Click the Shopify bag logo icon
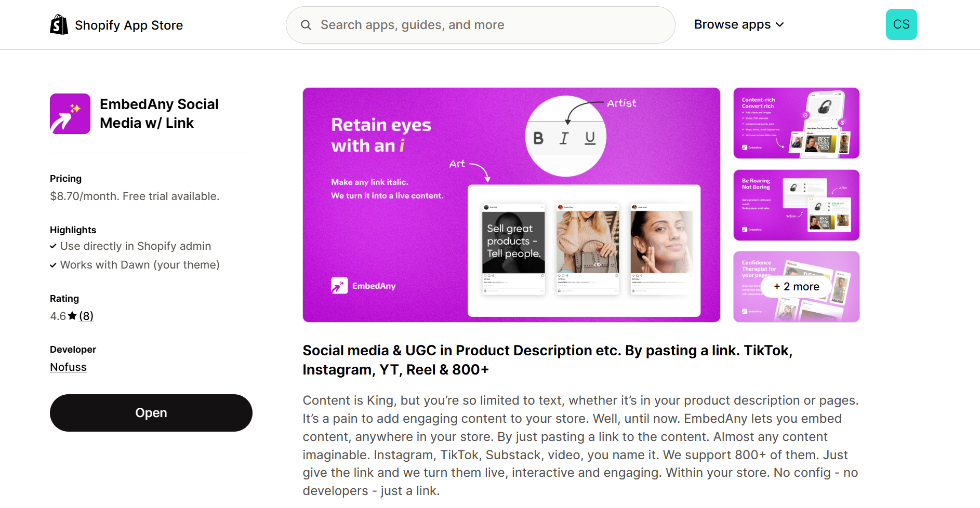980x508 pixels. pyautogui.click(x=59, y=25)
